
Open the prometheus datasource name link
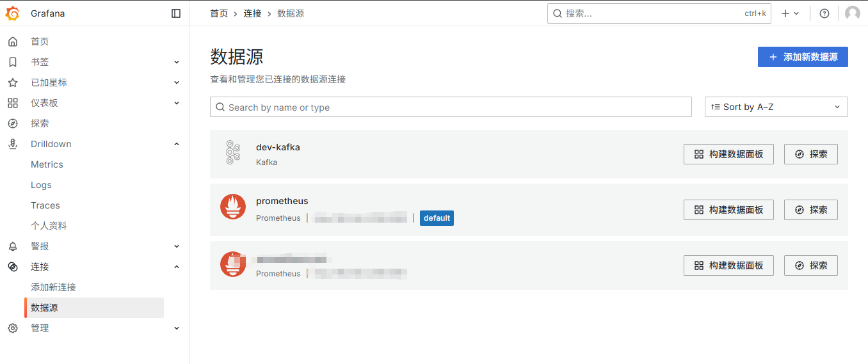(x=282, y=201)
